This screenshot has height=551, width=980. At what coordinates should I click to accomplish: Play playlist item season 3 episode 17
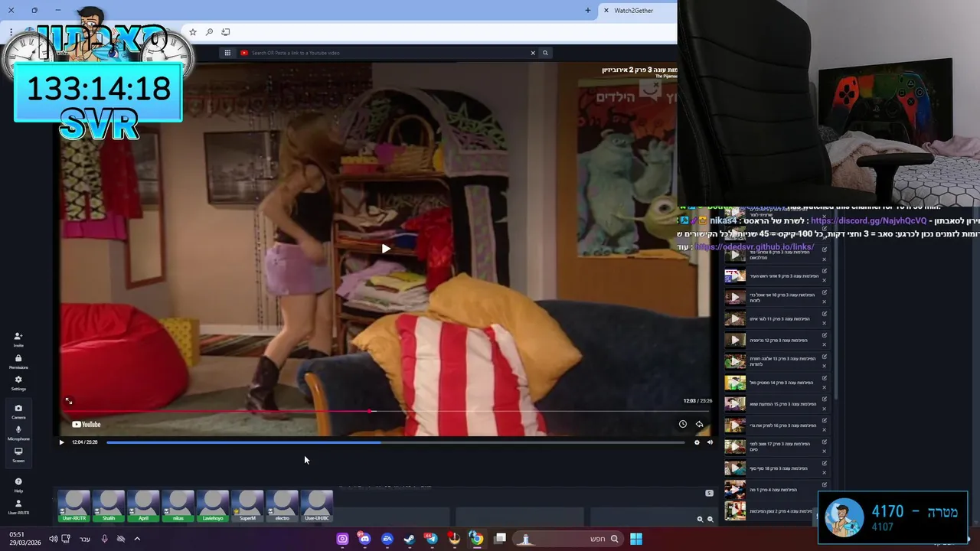coord(735,446)
